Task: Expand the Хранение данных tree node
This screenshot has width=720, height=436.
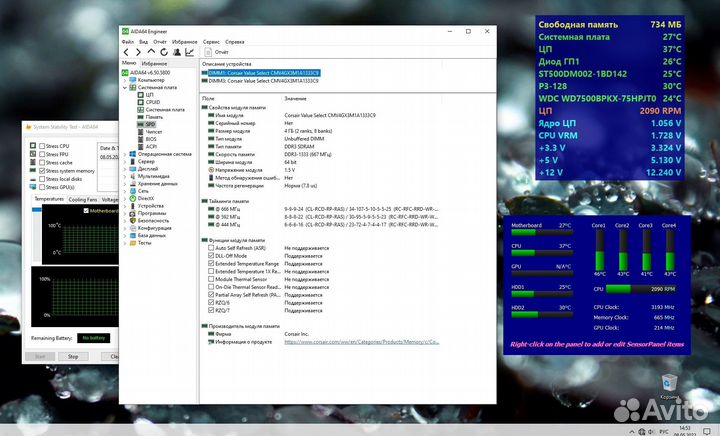Action: tap(125, 184)
